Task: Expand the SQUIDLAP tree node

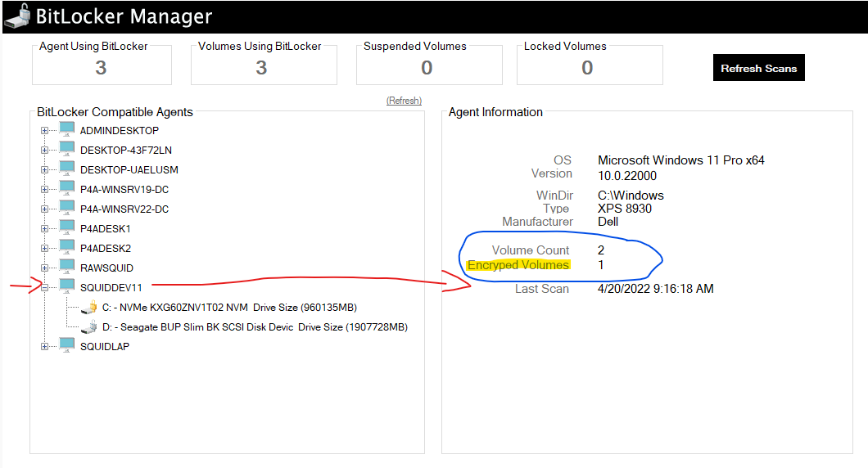Action: [x=44, y=347]
